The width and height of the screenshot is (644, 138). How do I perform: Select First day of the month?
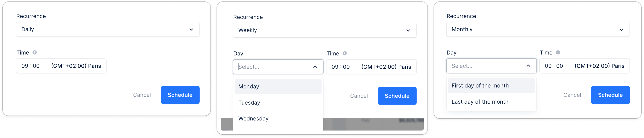492,86
